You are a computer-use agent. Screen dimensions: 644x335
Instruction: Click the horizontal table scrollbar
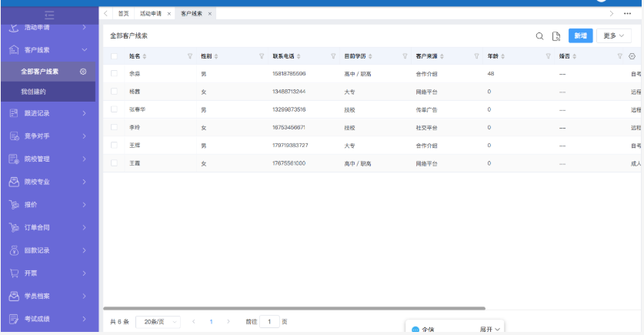(x=292, y=308)
